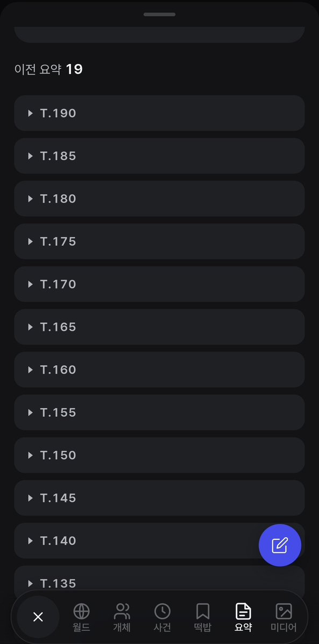Close the panel with the X button
This screenshot has width=319, height=644.
pyautogui.click(x=38, y=617)
